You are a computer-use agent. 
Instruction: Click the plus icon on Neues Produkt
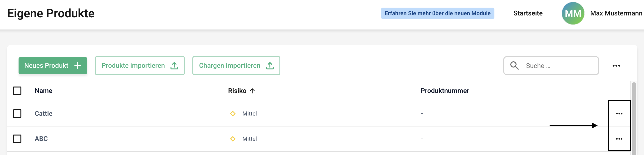78,66
